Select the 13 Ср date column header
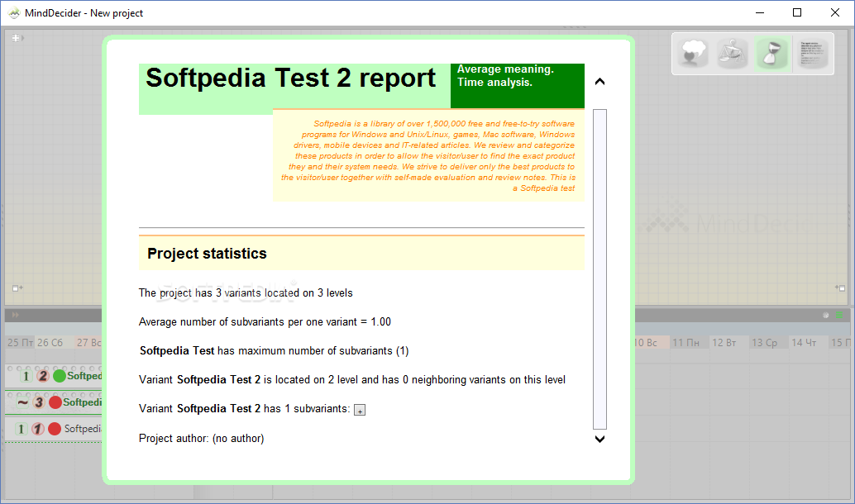The image size is (855, 504). pyautogui.click(x=765, y=343)
